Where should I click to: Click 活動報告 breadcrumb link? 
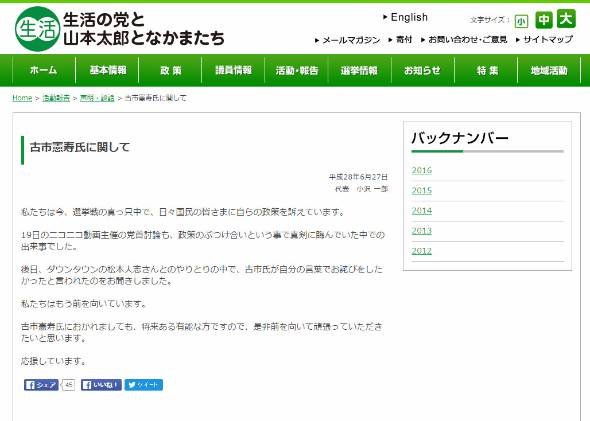(x=56, y=98)
